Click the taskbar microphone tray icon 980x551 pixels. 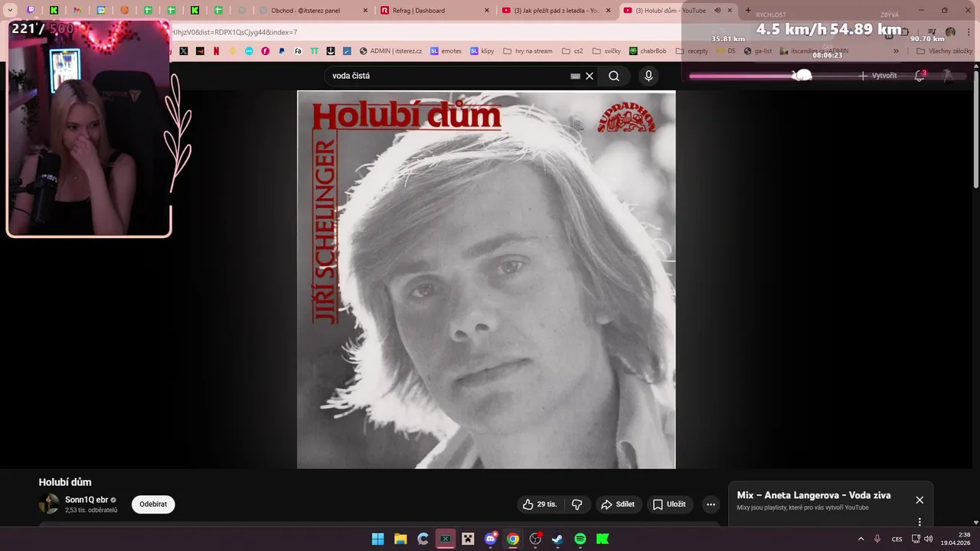pos(877,539)
